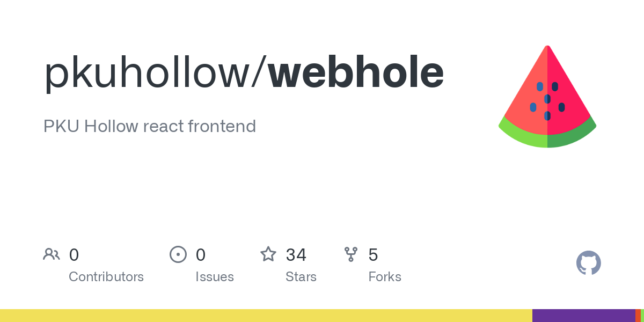
Task: Click the 34 stars count
Action: (296, 255)
